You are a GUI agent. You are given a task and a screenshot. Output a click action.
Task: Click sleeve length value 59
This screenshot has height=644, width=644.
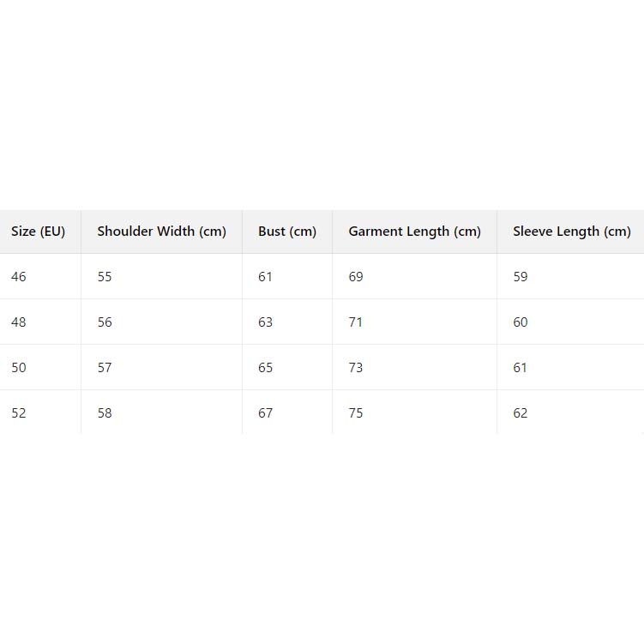pos(521,277)
